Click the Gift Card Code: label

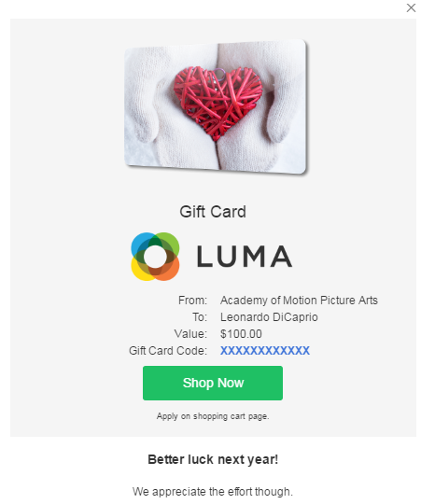(x=168, y=350)
